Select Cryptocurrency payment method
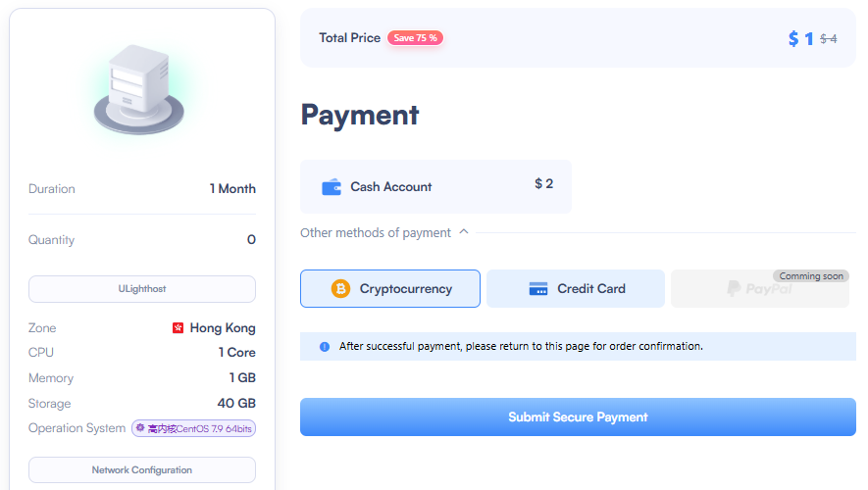Viewport: 868px width, 490px height. coord(390,289)
